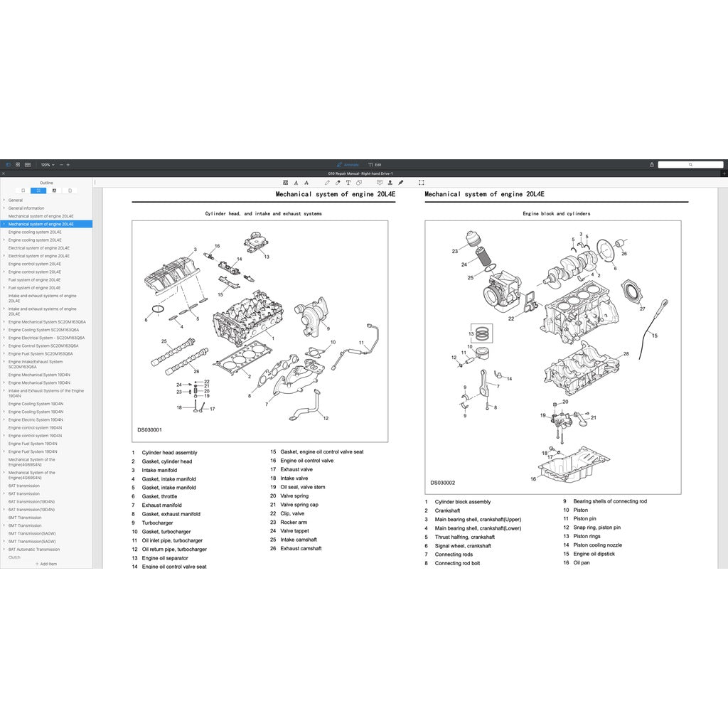Switch to the Annotate tab
This screenshot has height=728, width=728.
click(x=349, y=164)
